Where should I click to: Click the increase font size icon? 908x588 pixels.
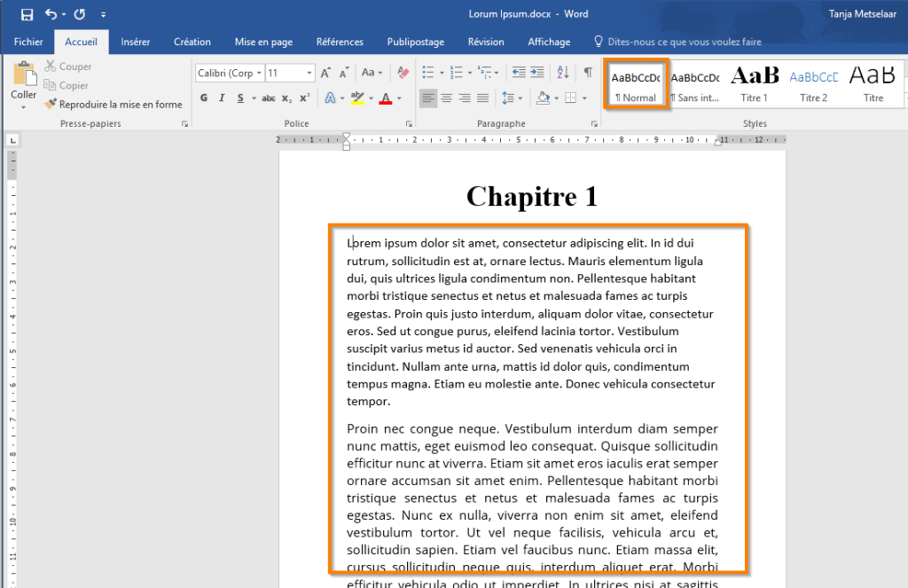[326, 73]
